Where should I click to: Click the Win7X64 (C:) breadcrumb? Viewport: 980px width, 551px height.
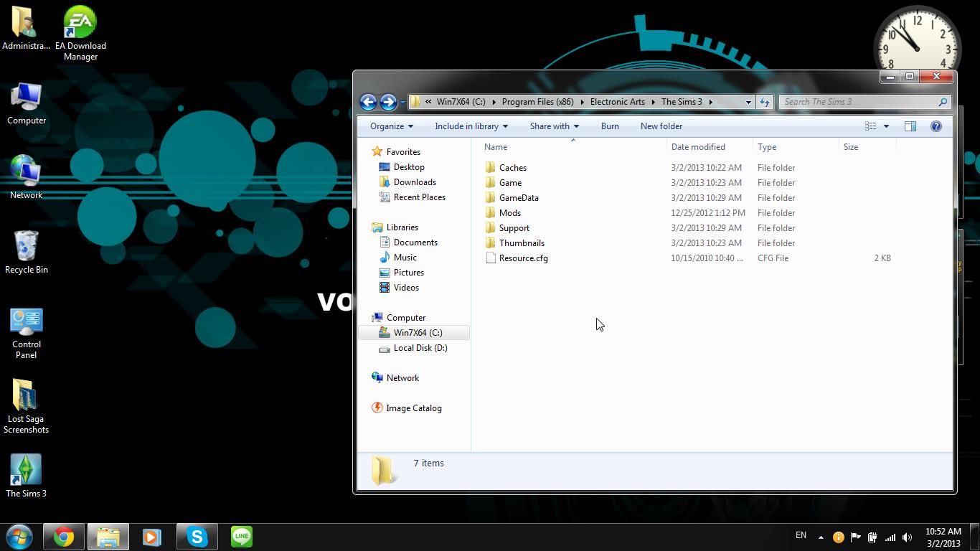461,102
